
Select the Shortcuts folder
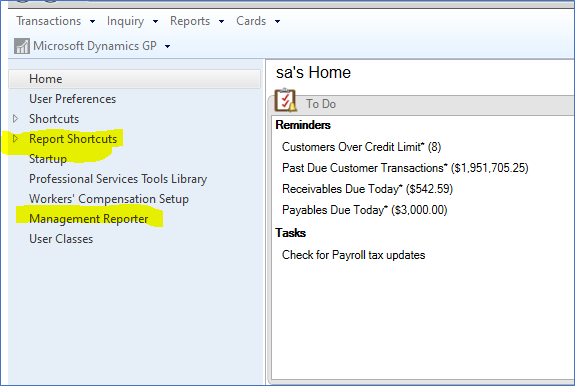coord(54,119)
